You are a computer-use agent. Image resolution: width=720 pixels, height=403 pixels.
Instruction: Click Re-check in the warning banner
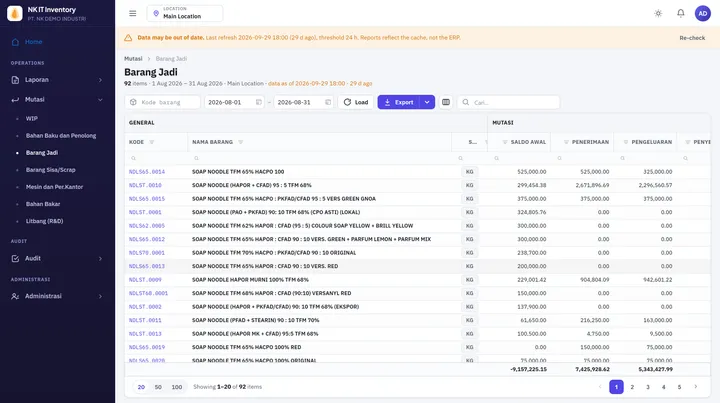(692, 38)
